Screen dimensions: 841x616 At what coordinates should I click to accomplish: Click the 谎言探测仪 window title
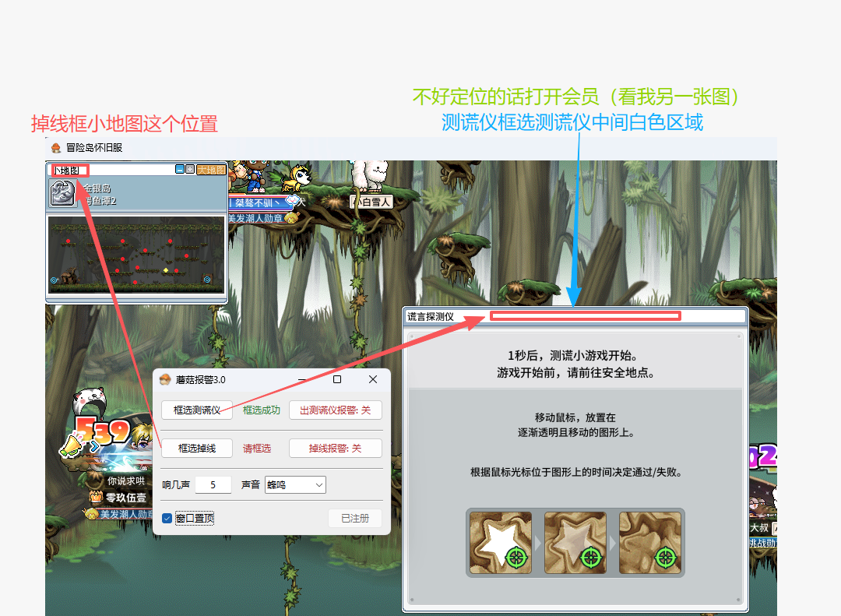click(430, 317)
